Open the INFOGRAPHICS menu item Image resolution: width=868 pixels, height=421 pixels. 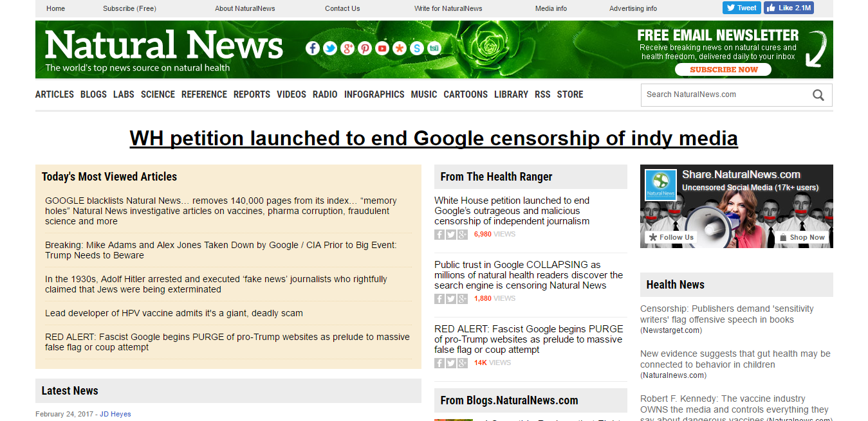click(374, 94)
